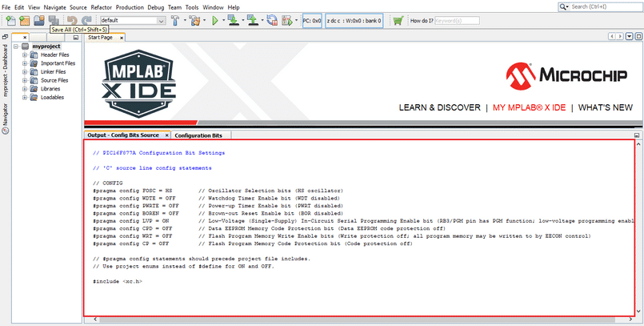Click the Undo arrow icon
Screen dimensions: 644x326
coord(72,20)
